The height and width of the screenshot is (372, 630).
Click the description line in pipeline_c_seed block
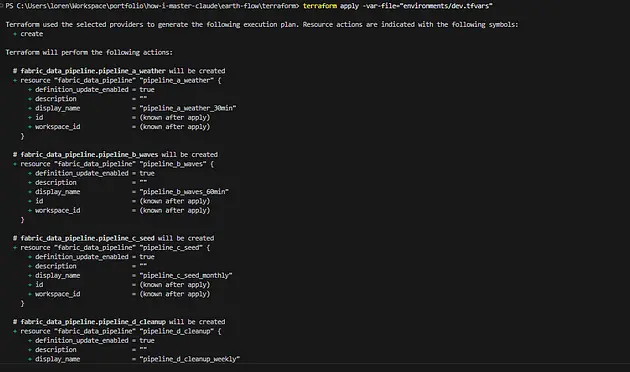87,266
